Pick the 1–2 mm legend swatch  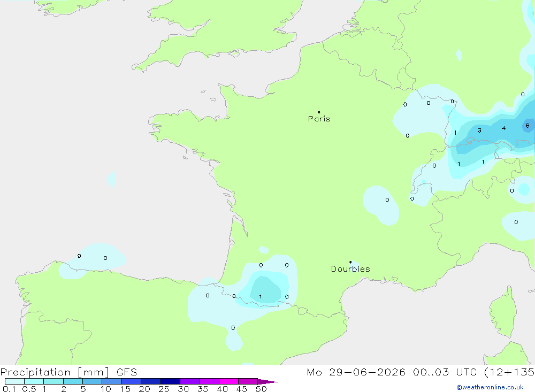(x=53, y=381)
